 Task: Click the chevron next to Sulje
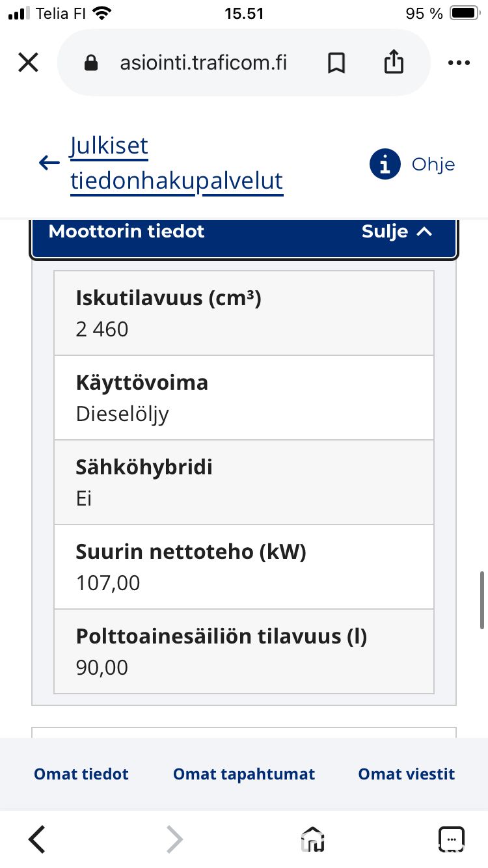click(x=424, y=232)
